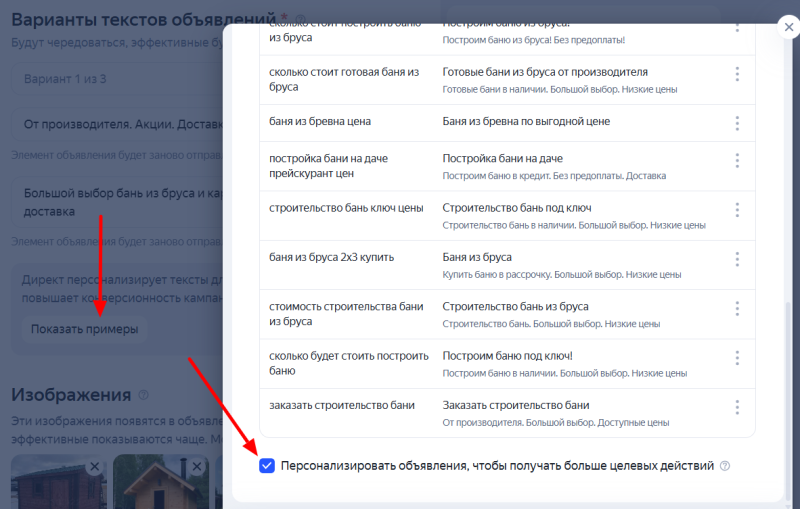Click query 'строительство бань ключ цены'
This screenshot has height=509, width=800.
346,208
